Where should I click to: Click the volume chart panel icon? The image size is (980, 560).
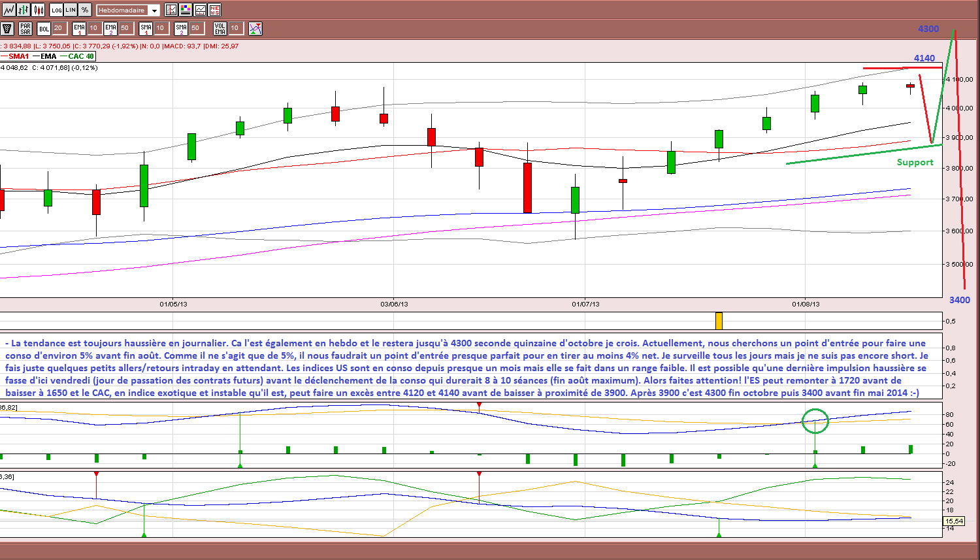tap(200, 10)
